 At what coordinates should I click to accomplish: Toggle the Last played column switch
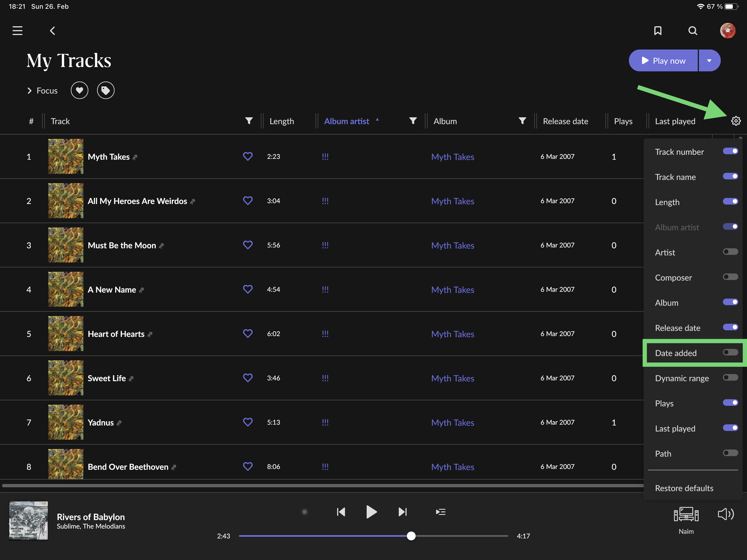[x=730, y=428]
